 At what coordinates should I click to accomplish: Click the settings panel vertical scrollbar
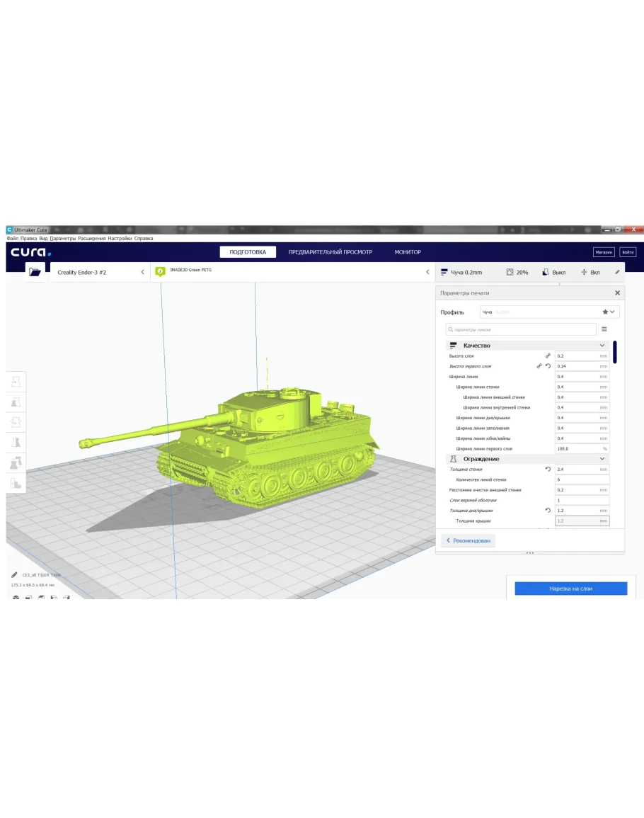pos(615,352)
